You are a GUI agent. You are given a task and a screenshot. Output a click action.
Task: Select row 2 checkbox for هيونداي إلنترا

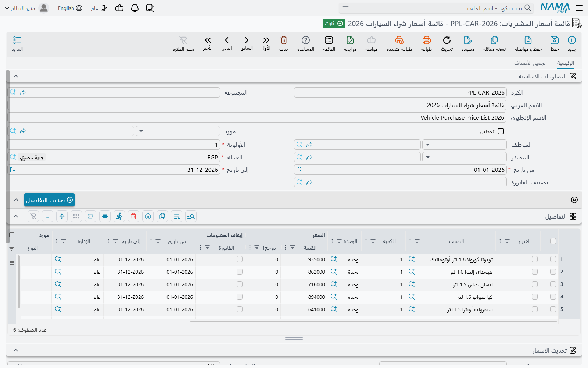click(553, 272)
